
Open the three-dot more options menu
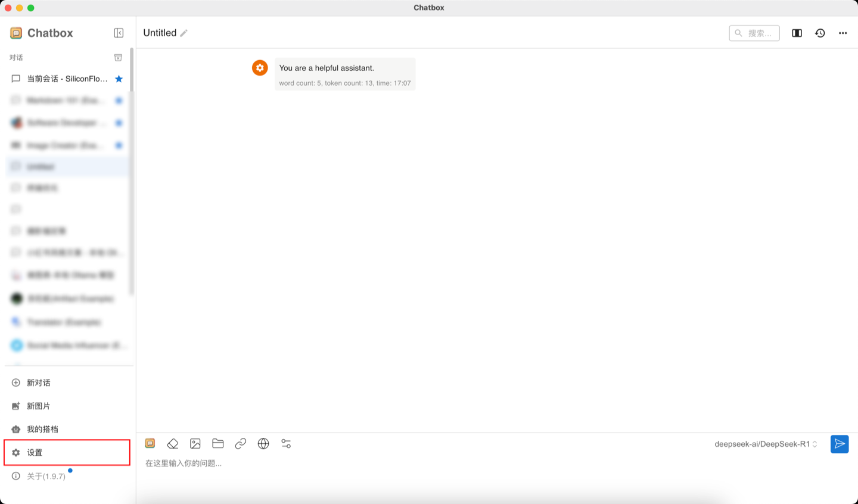click(843, 33)
